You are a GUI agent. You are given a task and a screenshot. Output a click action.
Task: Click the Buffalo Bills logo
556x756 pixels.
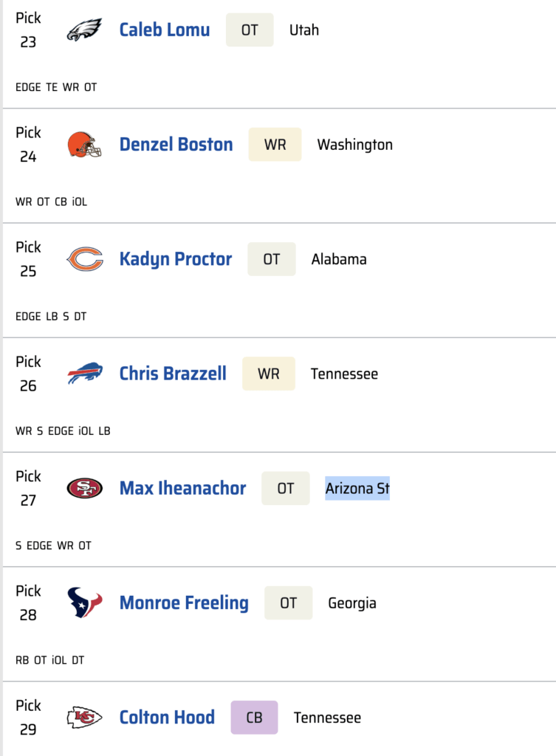click(84, 374)
